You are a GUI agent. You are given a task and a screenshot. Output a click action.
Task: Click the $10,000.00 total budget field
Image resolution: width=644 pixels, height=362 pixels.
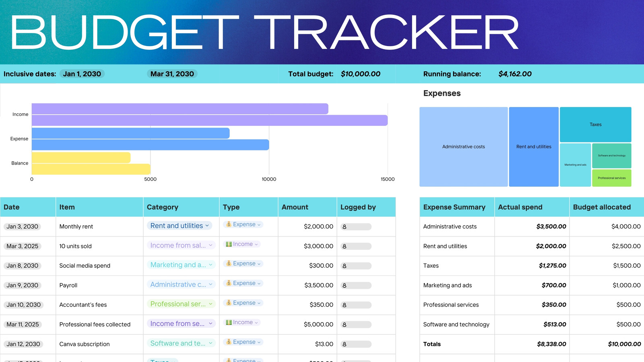(361, 74)
